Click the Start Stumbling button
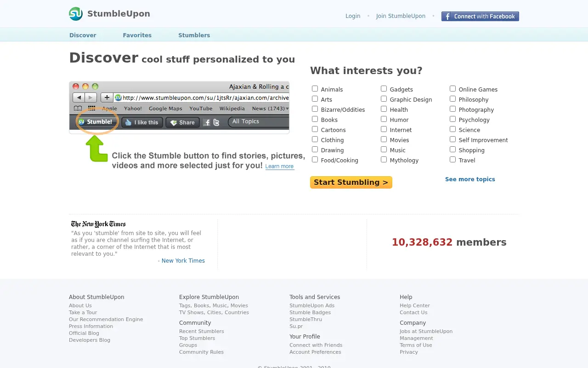Image resolution: width=588 pixels, height=368 pixels. (351, 182)
